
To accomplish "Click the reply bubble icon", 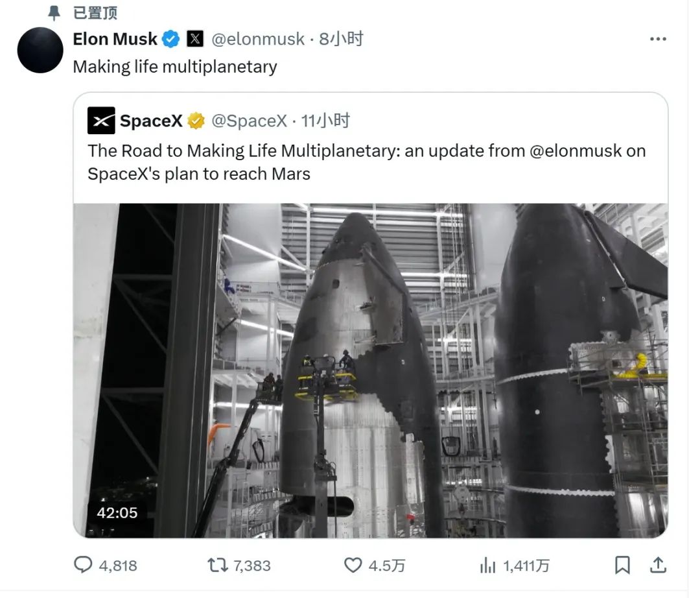I will coord(83,565).
